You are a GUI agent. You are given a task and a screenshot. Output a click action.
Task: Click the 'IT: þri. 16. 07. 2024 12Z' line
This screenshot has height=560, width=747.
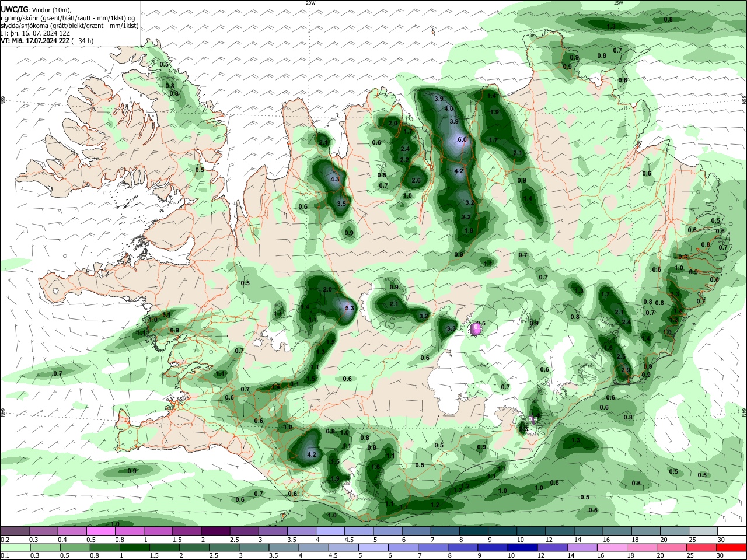36,33
